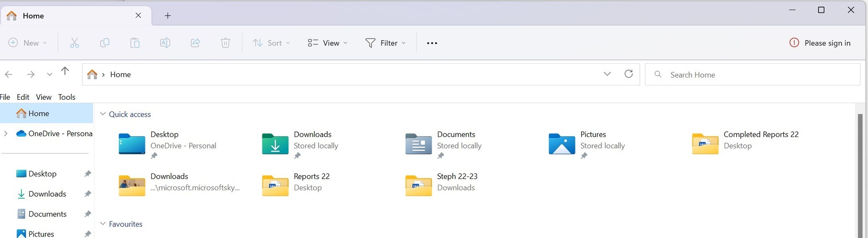This screenshot has height=238, width=868.
Task: Click the home icon in address bar
Action: 92,74
